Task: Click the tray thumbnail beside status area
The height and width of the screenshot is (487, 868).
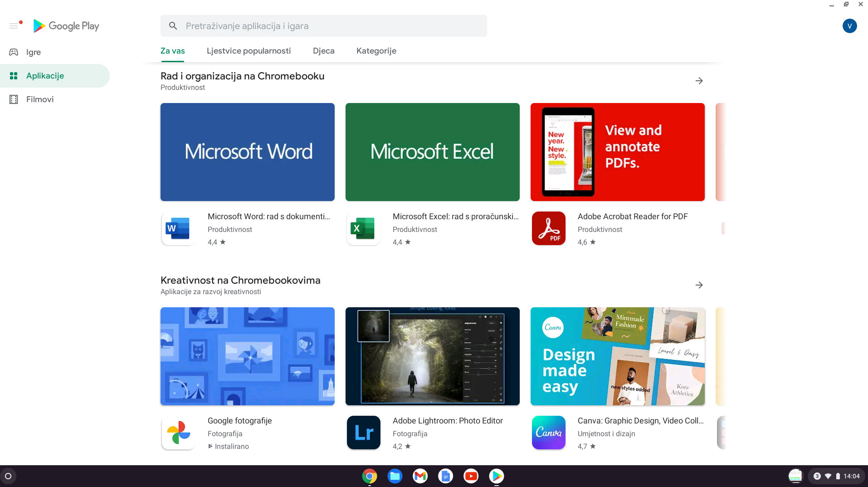Action: tap(795, 476)
